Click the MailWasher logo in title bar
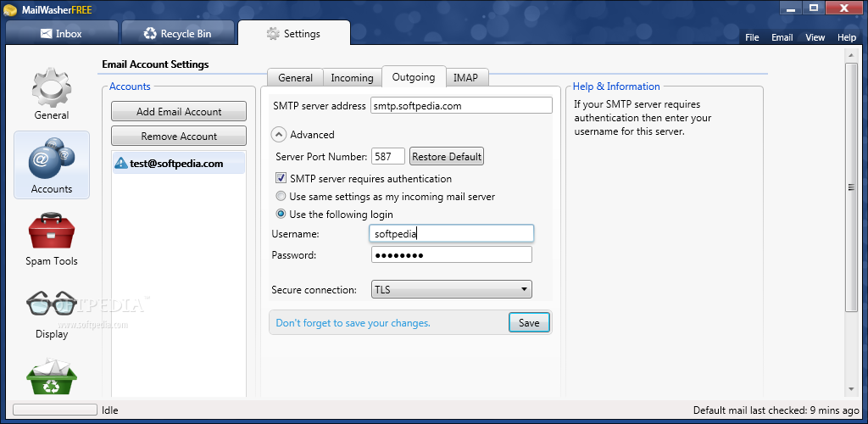Screen dimensions: 868x424 coord(8,8)
